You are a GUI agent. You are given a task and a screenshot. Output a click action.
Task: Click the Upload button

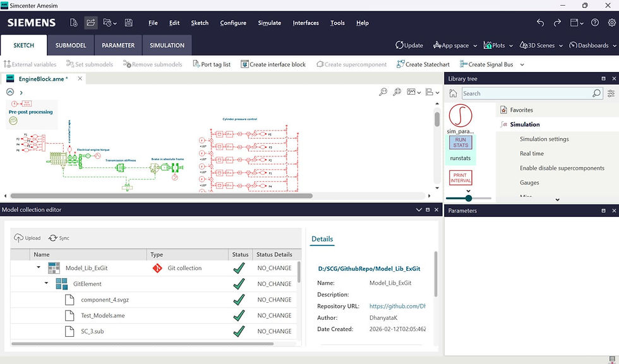(x=27, y=238)
